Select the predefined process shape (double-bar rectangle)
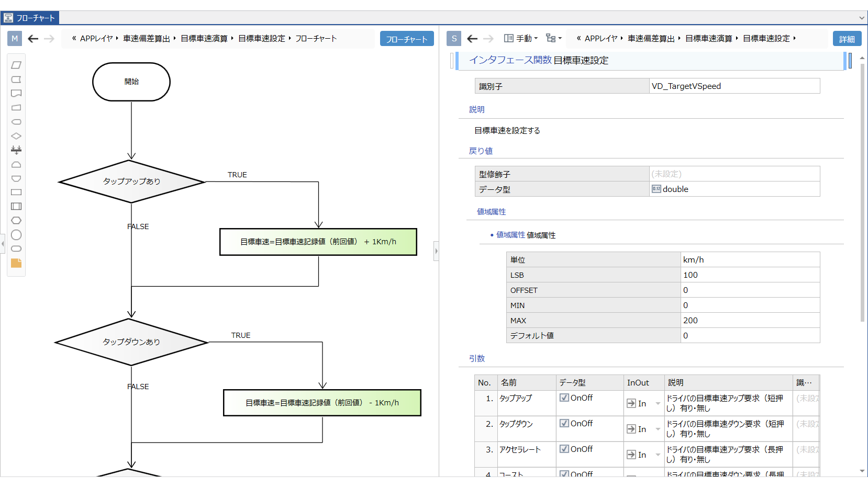Viewport: 868px width, 488px height. click(16, 207)
